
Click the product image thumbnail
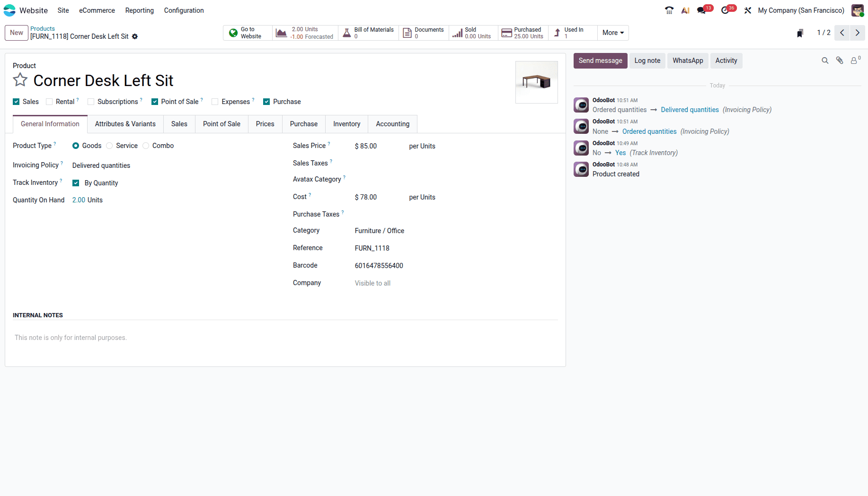[x=537, y=82]
